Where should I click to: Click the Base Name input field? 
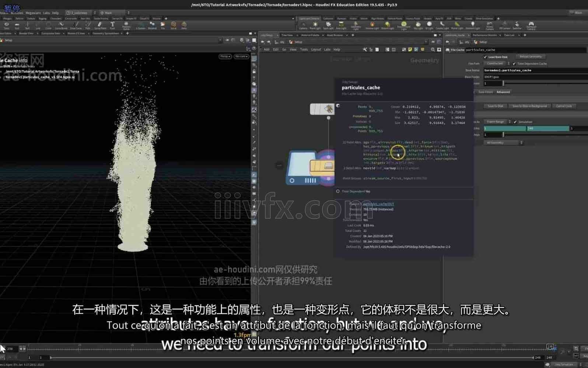click(534, 70)
